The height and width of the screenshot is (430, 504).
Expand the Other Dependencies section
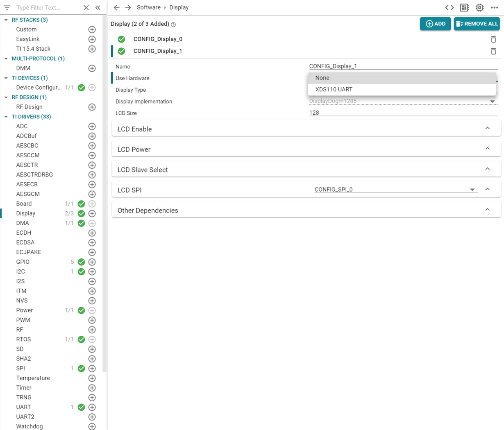tap(488, 210)
